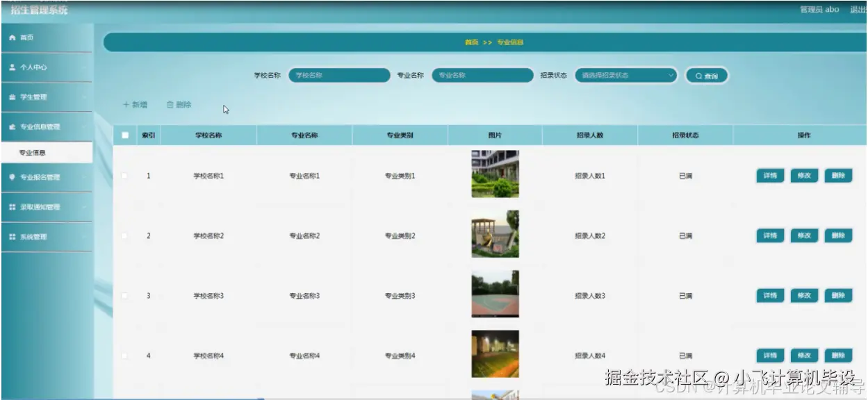
Task: Click the 学生管理 sidebar icon
Action: tap(12, 97)
